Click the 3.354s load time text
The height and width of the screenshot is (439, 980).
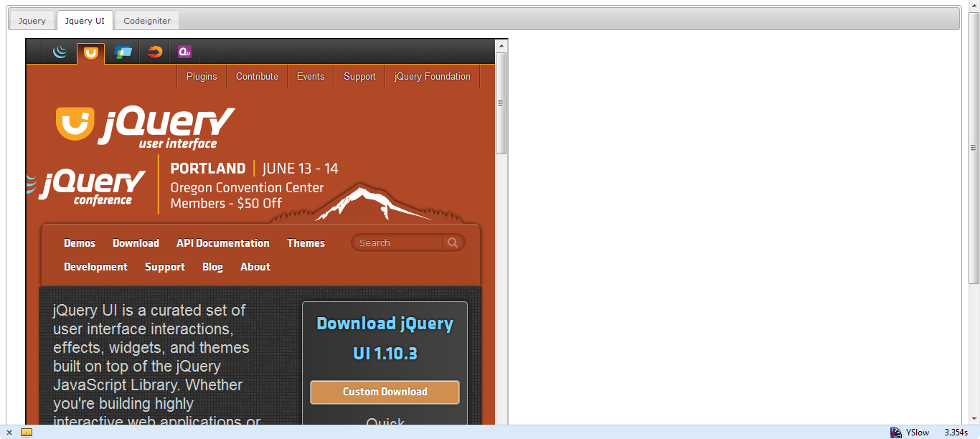point(956,433)
